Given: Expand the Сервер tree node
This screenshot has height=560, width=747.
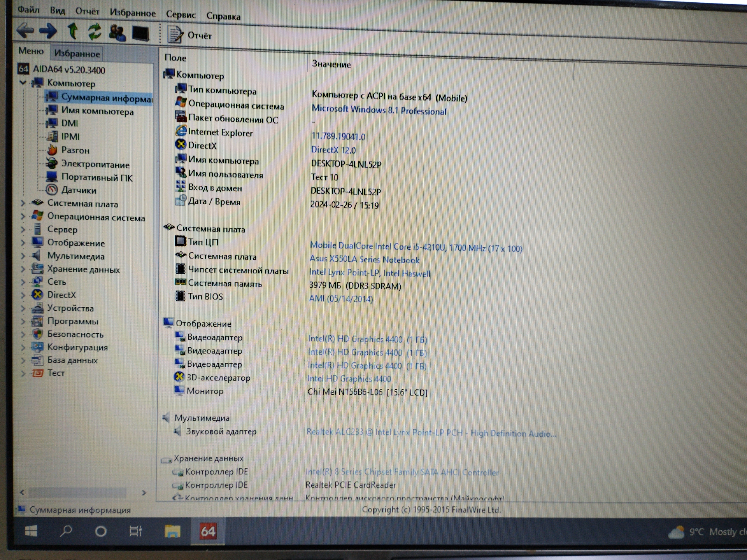Looking at the screenshot, I should tap(23, 229).
